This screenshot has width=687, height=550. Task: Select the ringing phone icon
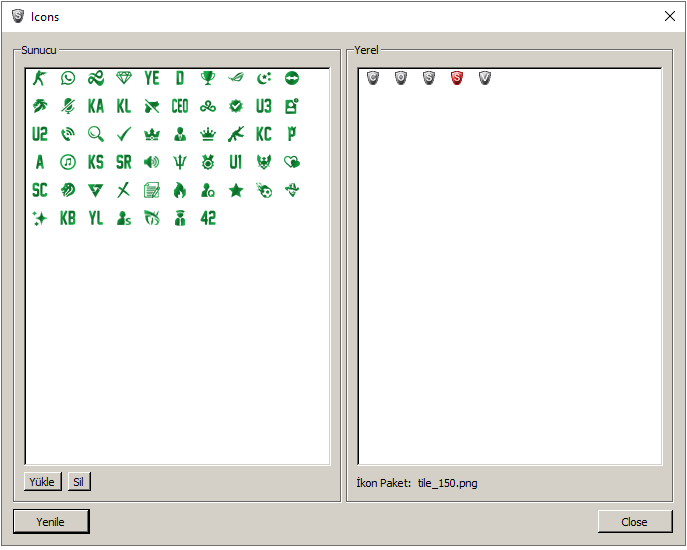point(67,135)
